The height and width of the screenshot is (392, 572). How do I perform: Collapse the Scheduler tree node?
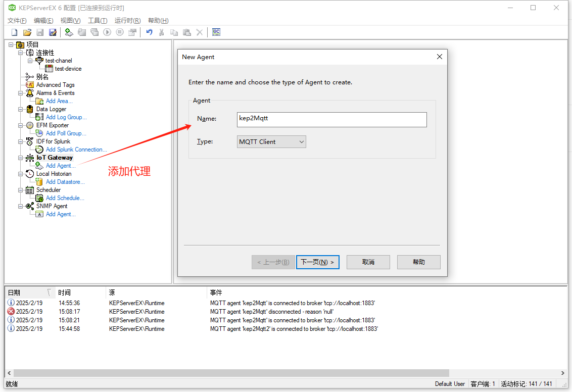tap(20, 190)
